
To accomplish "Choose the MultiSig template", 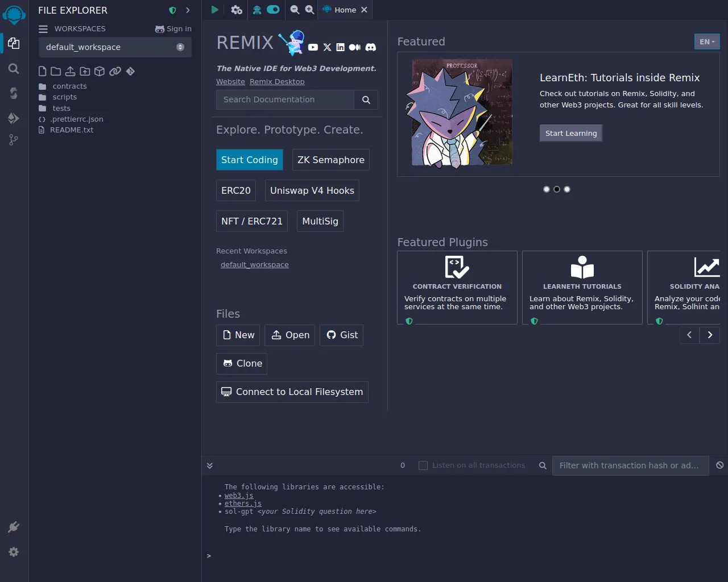I will (x=320, y=221).
